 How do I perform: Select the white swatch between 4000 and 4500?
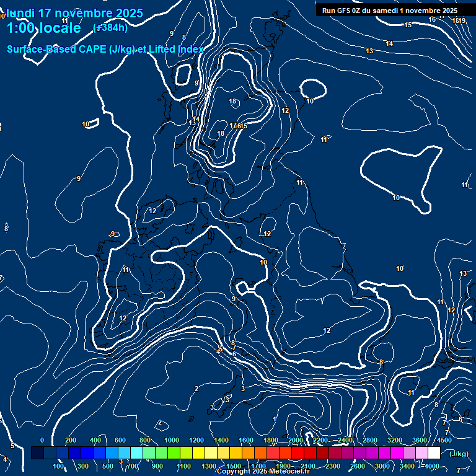pyautogui.click(x=434, y=452)
